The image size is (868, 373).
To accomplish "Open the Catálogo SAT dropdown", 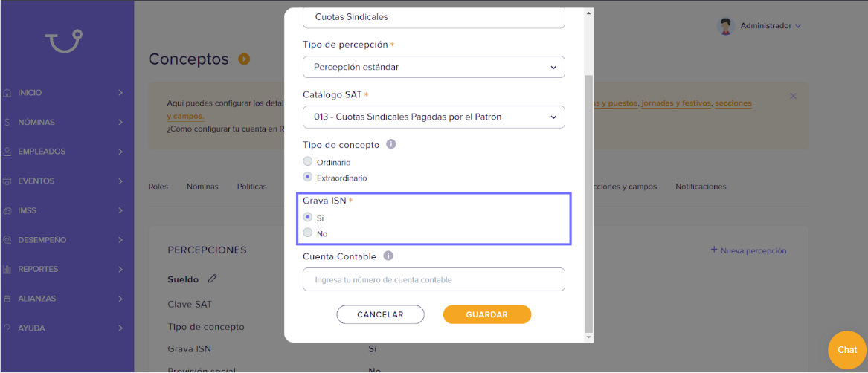I will pos(434,117).
